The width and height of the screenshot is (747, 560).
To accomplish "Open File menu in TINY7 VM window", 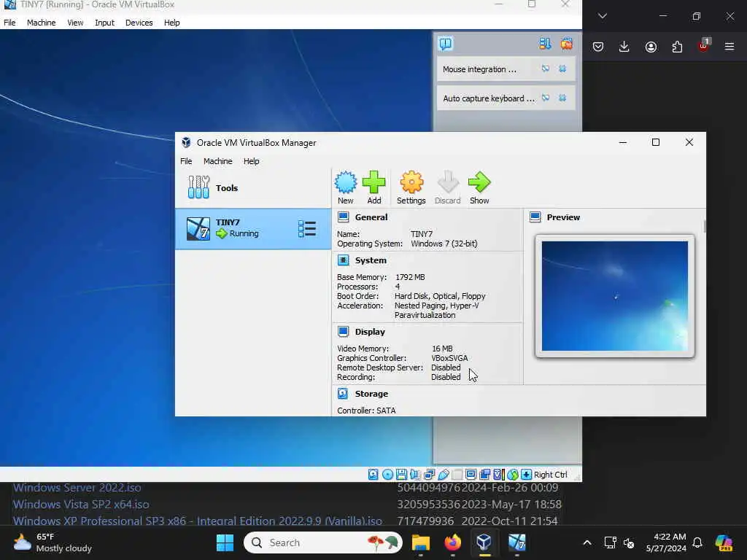I will click(9, 23).
